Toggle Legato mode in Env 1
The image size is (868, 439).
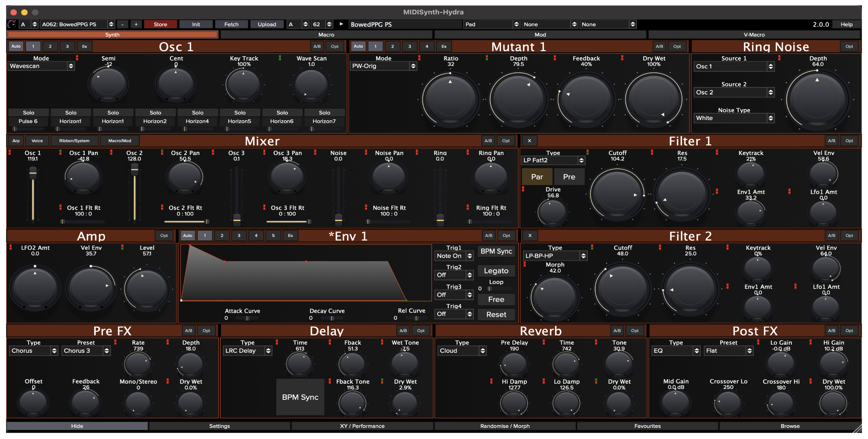point(496,271)
